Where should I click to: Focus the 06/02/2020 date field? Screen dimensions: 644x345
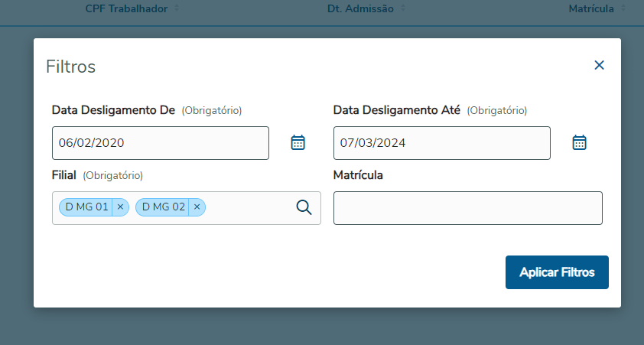coord(161,143)
